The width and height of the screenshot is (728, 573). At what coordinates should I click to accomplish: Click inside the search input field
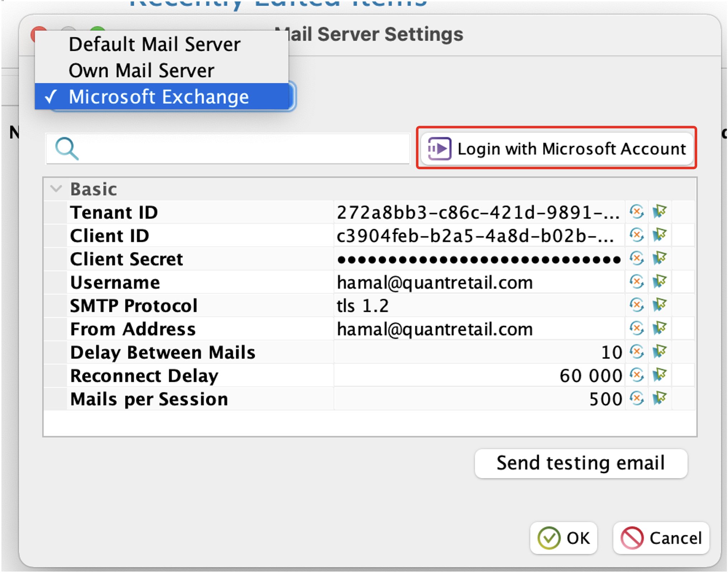tap(228, 148)
